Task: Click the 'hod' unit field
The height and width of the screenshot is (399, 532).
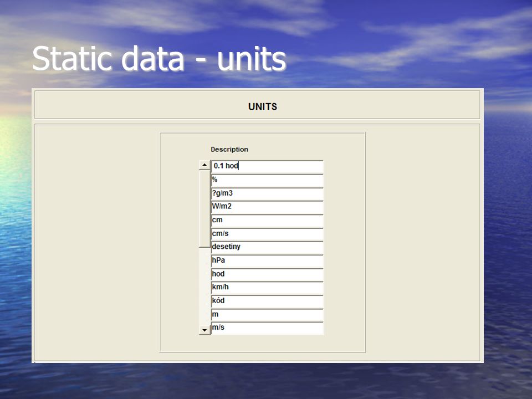Action: pyautogui.click(x=267, y=274)
